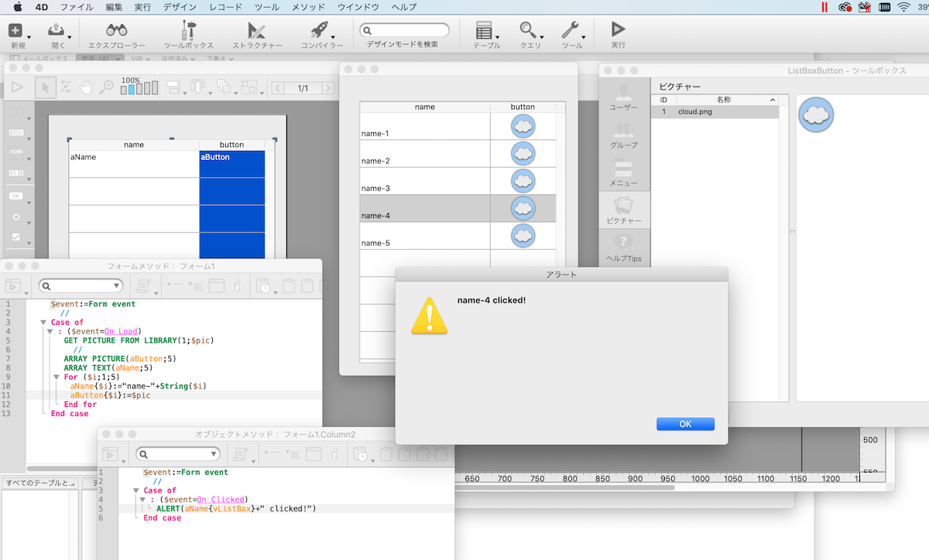Select the hand pan tool in form editor
The width and height of the screenshot is (929, 560).
[x=86, y=87]
